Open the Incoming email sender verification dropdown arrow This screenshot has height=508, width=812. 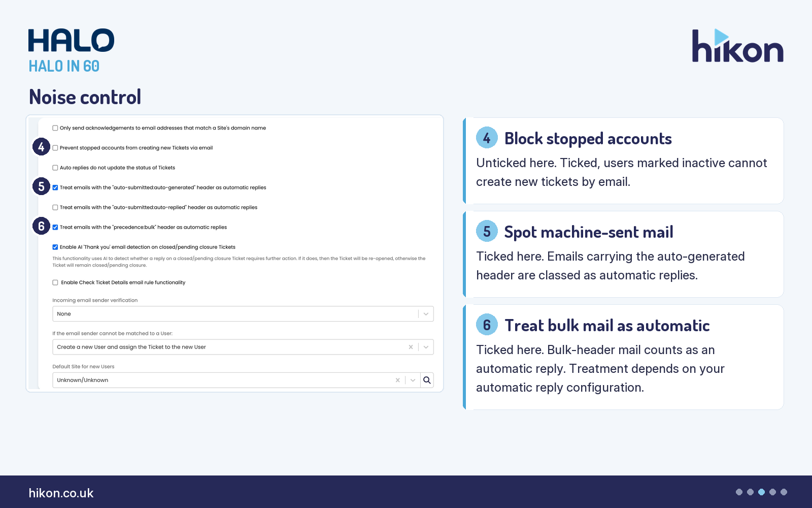click(x=426, y=314)
